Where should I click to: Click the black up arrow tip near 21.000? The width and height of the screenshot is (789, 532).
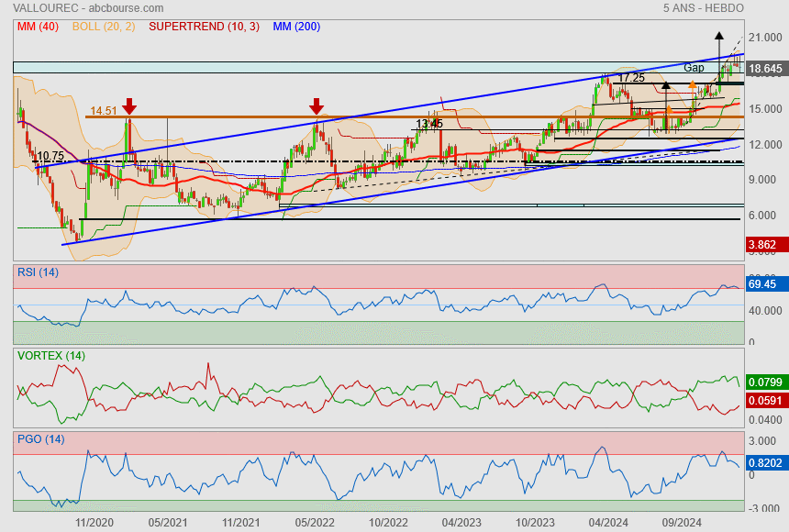pyautogui.click(x=719, y=35)
